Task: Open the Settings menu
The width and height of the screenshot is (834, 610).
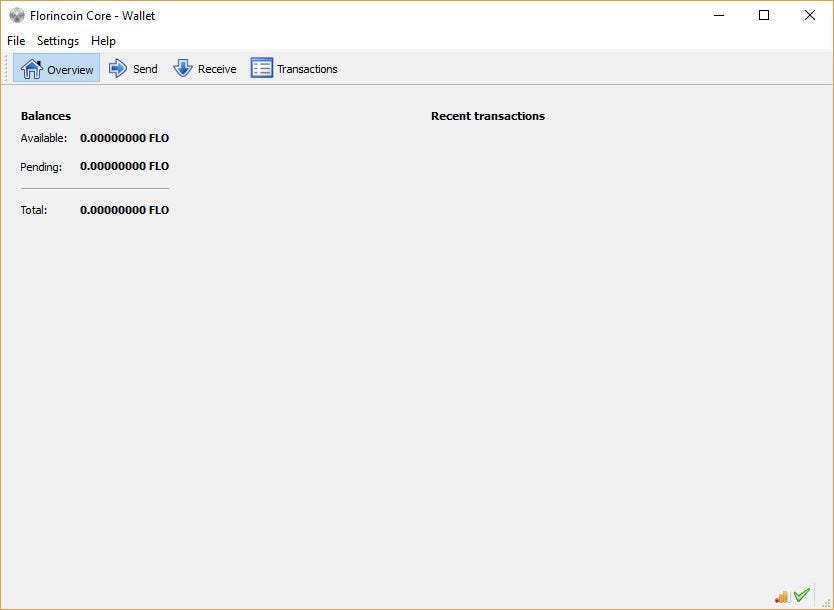Action: pos(58,41)
